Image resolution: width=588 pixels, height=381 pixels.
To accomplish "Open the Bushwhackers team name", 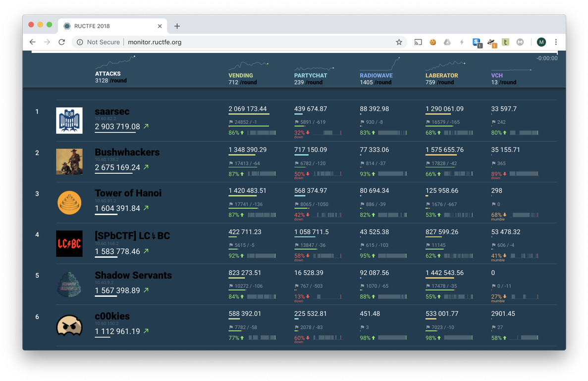I will [x=127, y=152].
